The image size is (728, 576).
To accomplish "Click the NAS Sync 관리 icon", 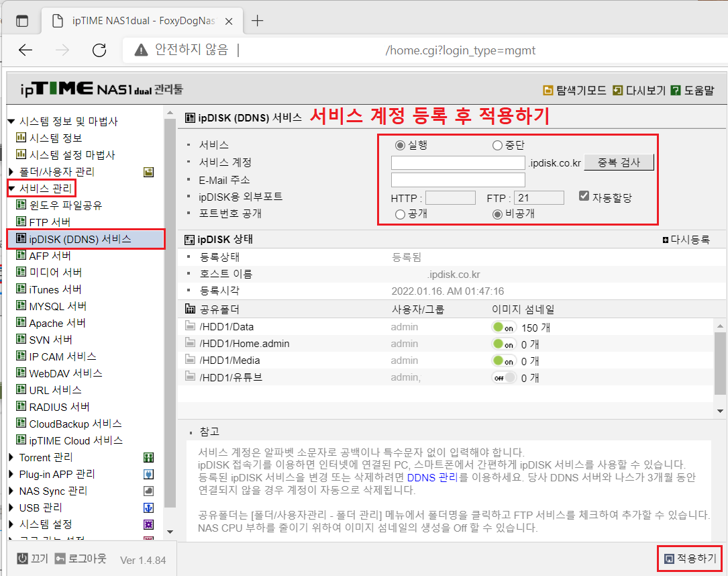I will click(x=148, y=491).
